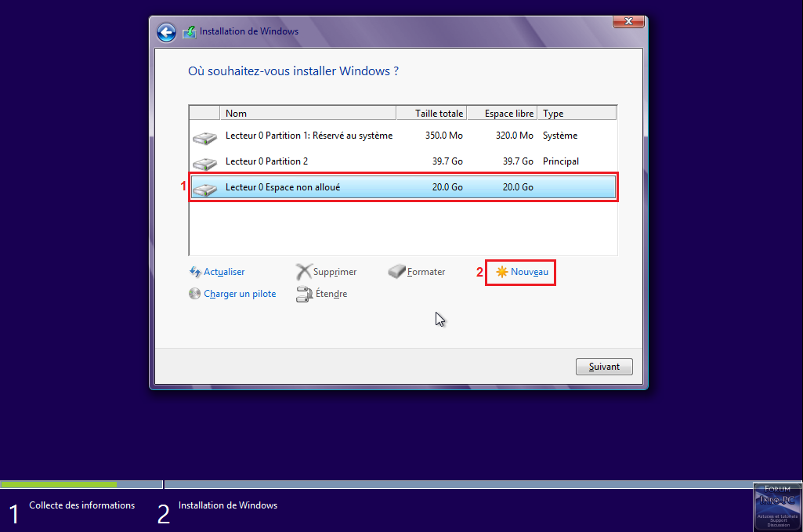Click drive icon for Espace non alloué row
The width and height of the screenshot is (803, 532).
click(x=204, y=189)
